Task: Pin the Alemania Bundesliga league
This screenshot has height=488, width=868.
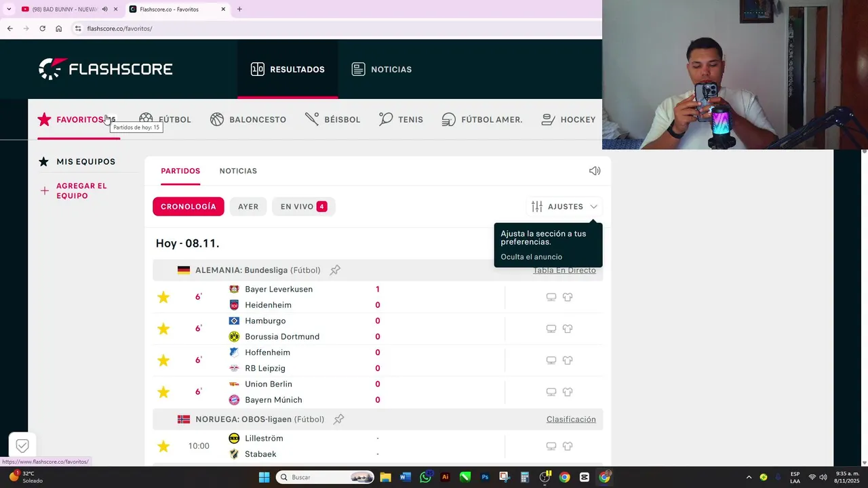Action: pos(335,270)
